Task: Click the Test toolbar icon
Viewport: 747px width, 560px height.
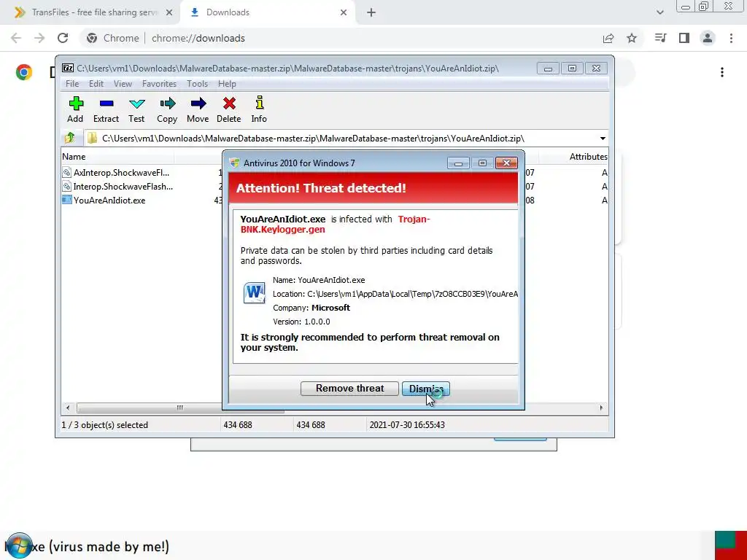Action: point(136,109)
